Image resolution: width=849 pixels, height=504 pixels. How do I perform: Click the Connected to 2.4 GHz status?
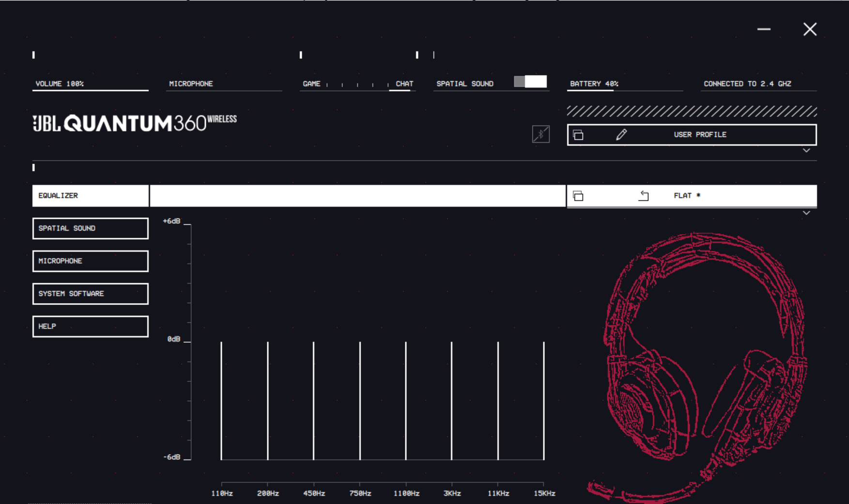click(x=747, y=84)
